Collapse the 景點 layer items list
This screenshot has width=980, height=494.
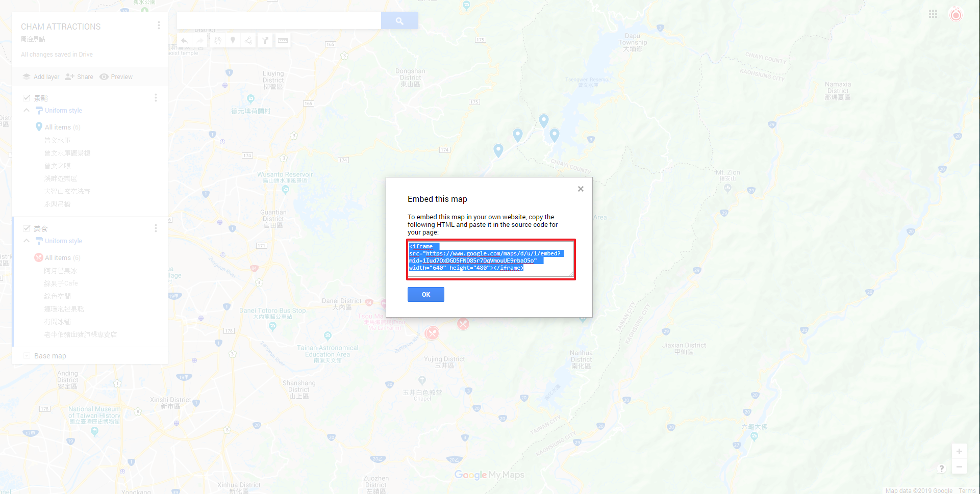(x=27, y=111)
